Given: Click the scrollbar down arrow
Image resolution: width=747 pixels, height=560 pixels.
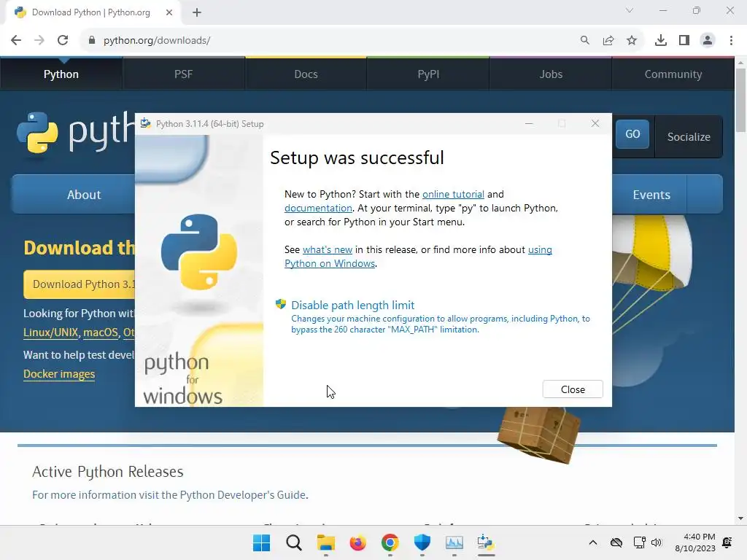Looking at the screenshot, I should click(741, 518).
